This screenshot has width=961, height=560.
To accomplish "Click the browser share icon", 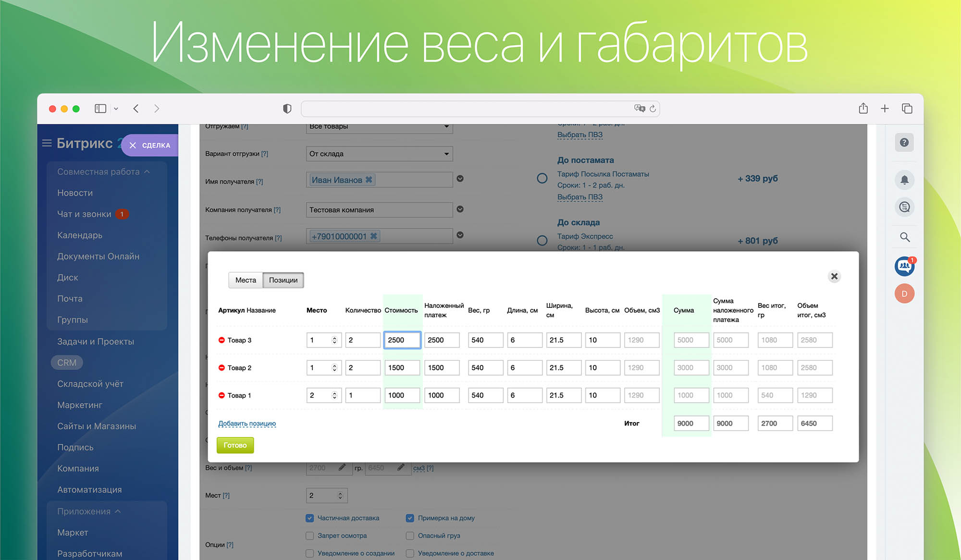I will (863, 109).
